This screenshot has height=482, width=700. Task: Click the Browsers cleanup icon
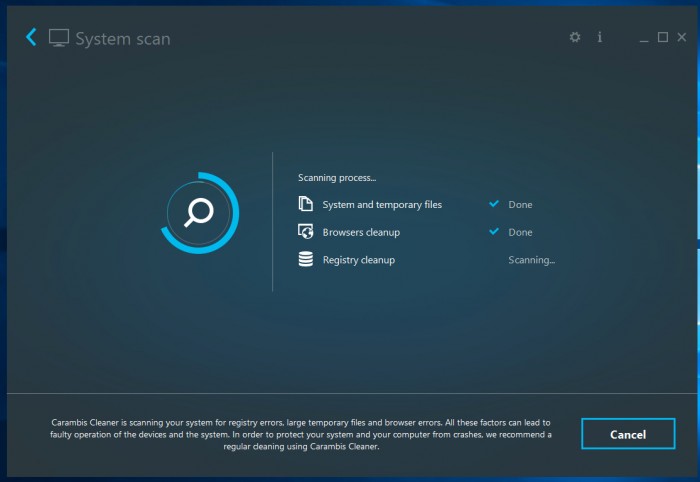(306, 232)
